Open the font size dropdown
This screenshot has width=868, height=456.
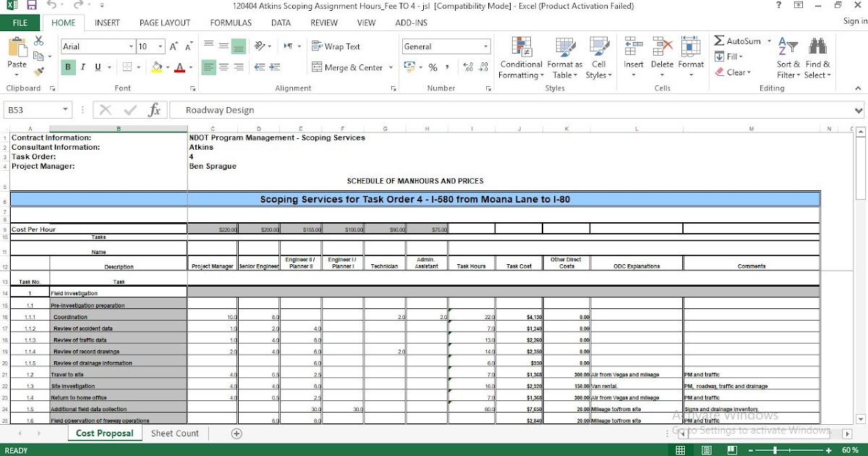tap(158, 46)
